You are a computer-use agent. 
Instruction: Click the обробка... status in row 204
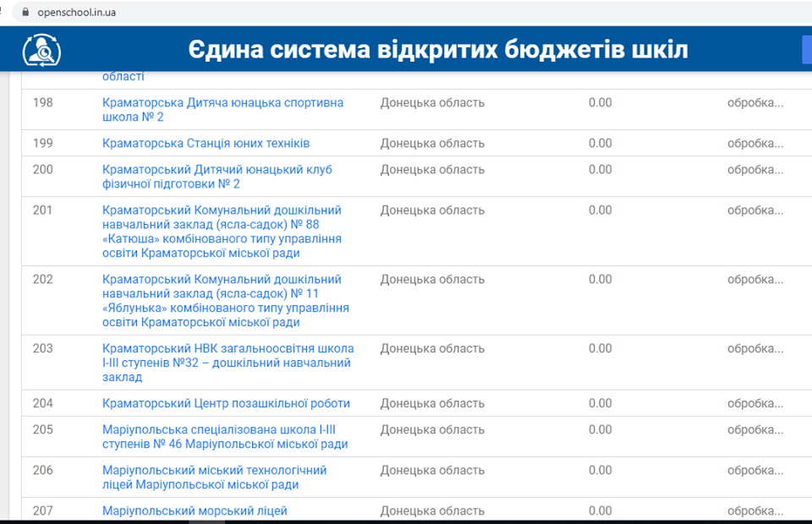[754, 403]
